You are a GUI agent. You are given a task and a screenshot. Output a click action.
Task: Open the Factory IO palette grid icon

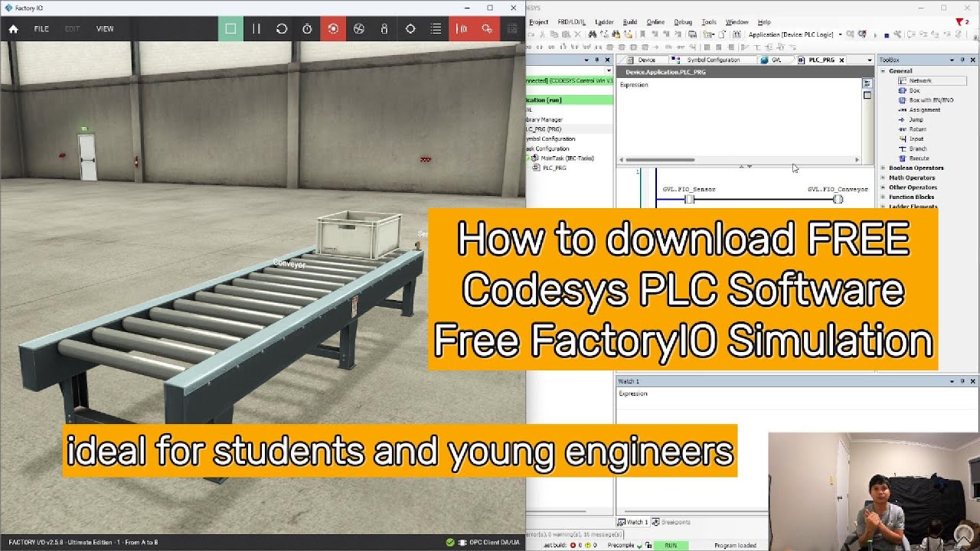coord(512,29)
